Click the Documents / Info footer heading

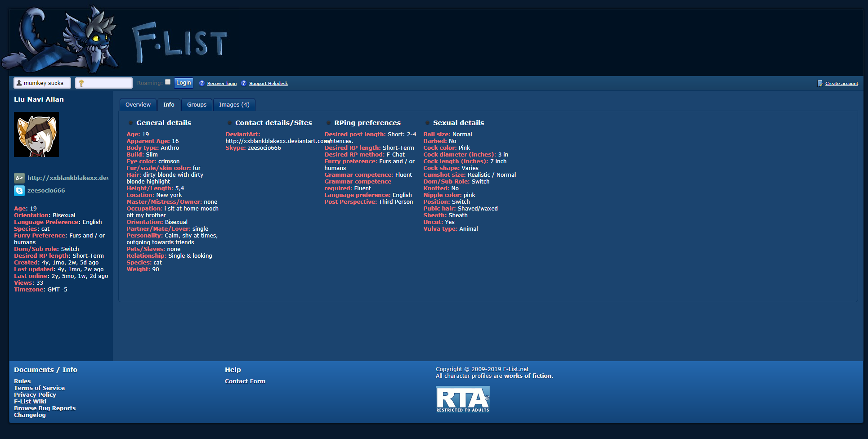(x=45, y=370)
